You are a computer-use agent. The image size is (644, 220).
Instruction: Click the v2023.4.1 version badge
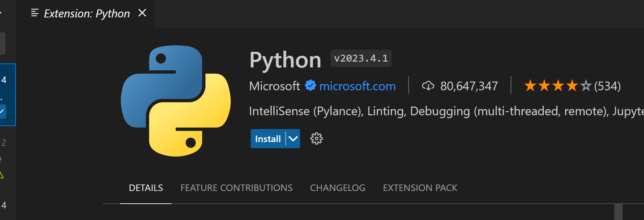click(361, 58)
